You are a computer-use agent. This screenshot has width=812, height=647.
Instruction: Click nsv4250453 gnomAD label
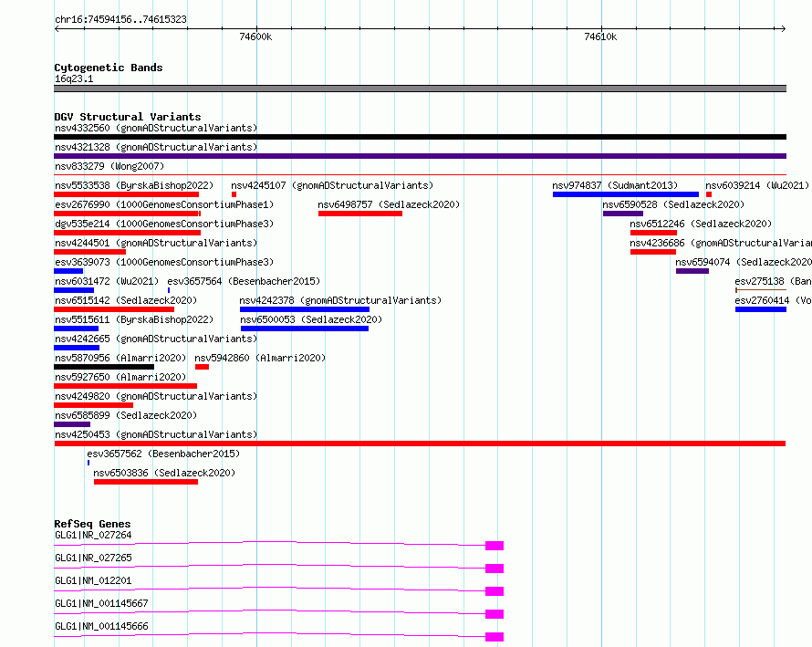click(x=156, y=434)
